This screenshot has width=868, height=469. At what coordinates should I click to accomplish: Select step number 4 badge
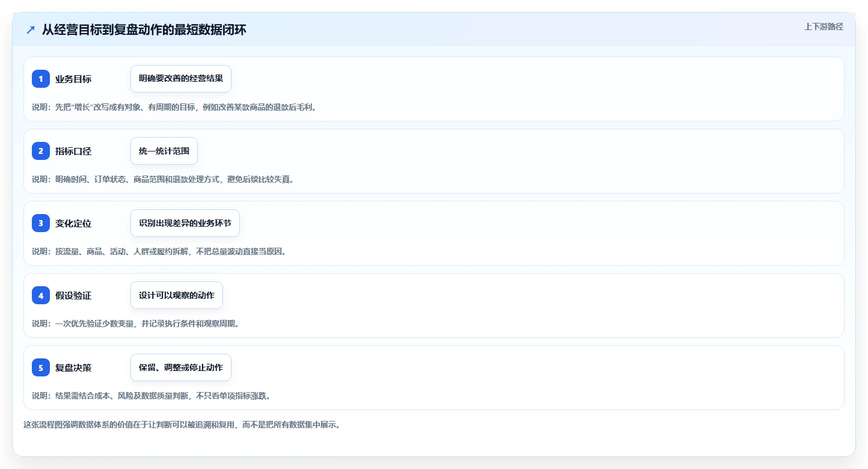pyautogui.click(x=41, y=295)
